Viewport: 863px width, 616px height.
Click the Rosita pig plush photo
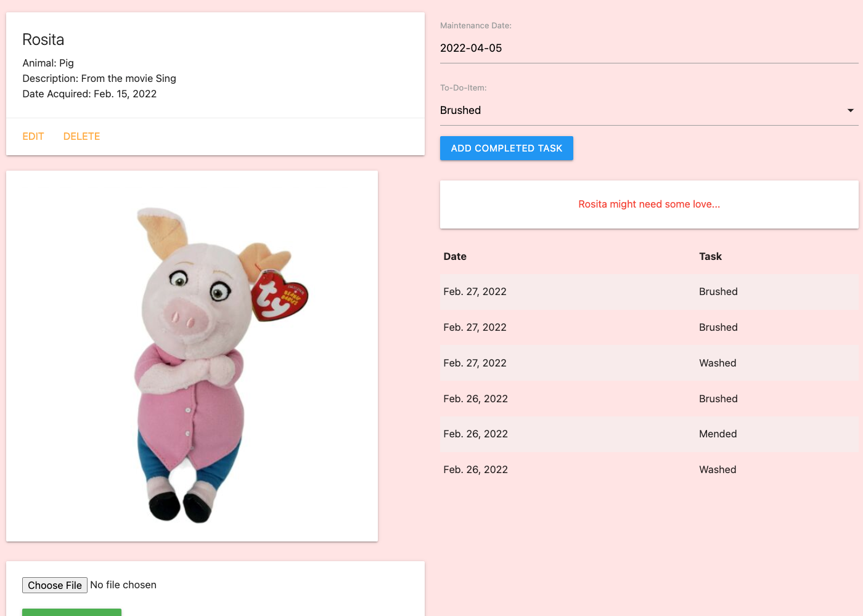pos(192,356)
